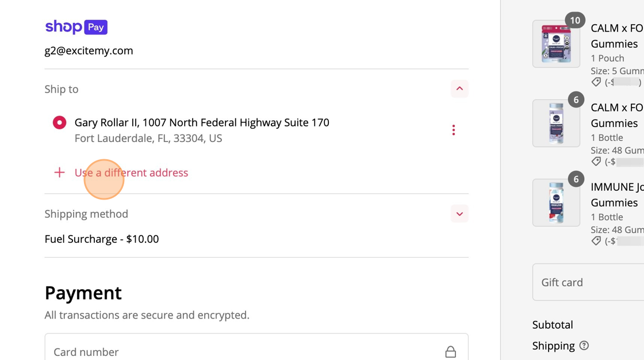The image size is (644, 360).
Task: Click the Fuel Surcharge $10.00 shipping option
Action: [x=102, y=239]
